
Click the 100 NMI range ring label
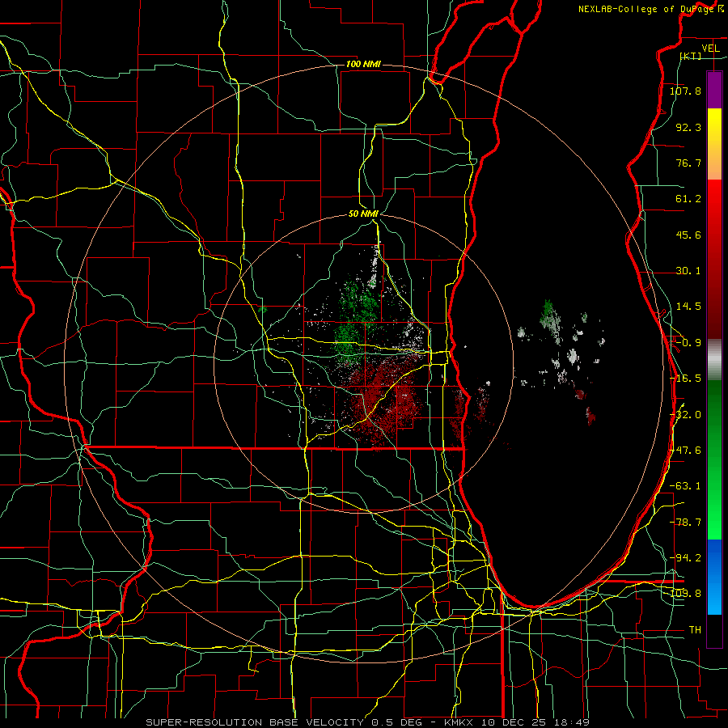tap(363, 64)
